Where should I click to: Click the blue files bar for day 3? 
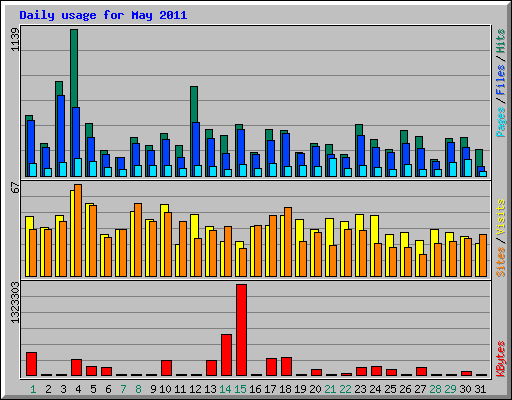61,128
